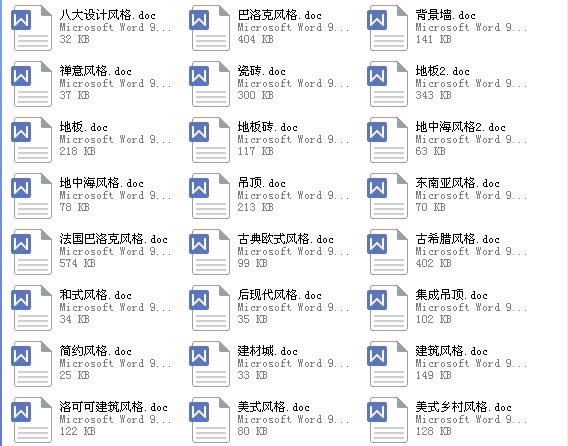Click the 300 KB size label
This screenshot has width=568, height=446.
[x=255, y=95]
